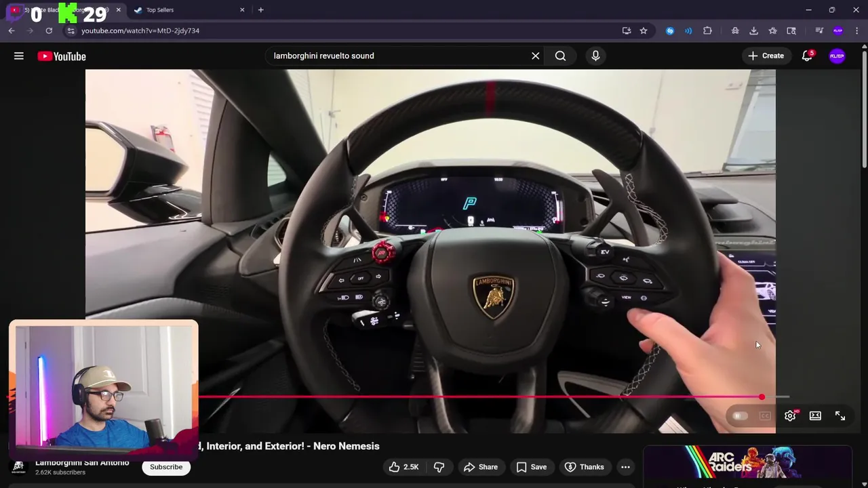
Task: Open a new browser tab
Action: pos(260,10)
